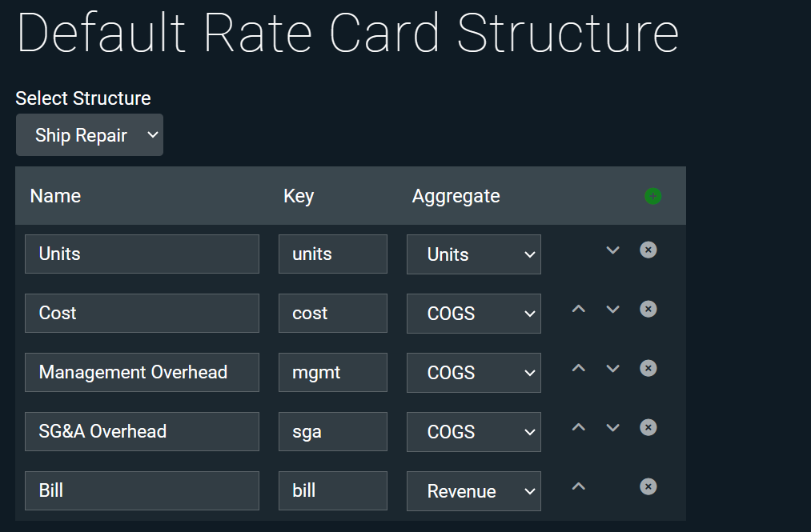Move the Cost row down
811x532 pixels.
[613, 310]
